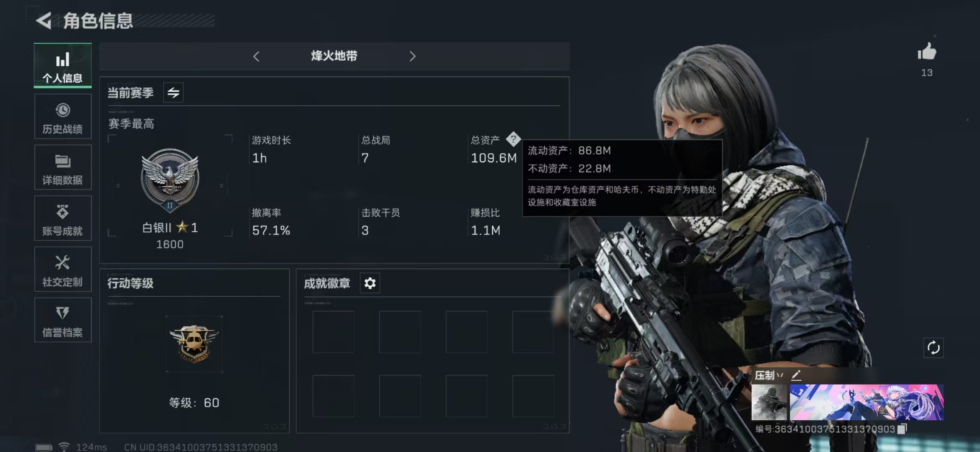Image resolution: width=980 pixels, height=452 pixels.
Task: Switch to next mode with right chevron
Action: point(413,56)
